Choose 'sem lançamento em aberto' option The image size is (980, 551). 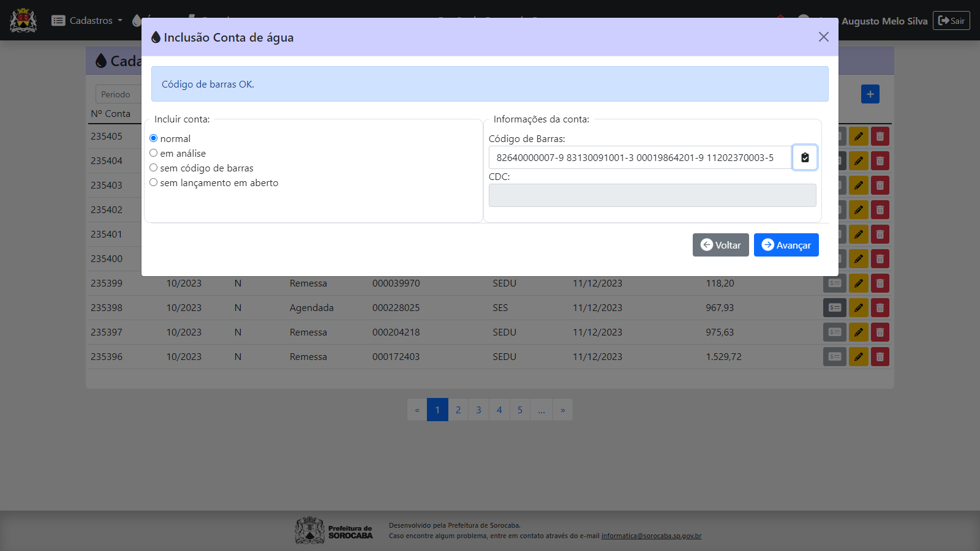(x=154, y=182)
